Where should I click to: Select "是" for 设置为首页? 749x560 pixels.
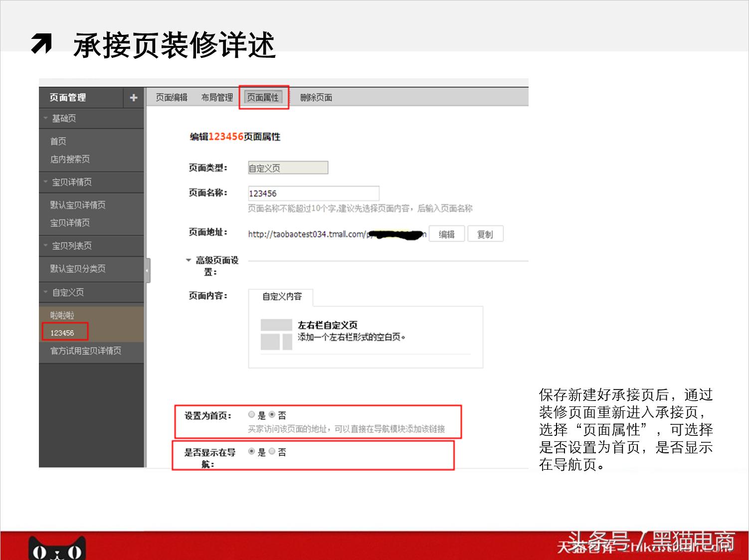(x=252, y=414)
